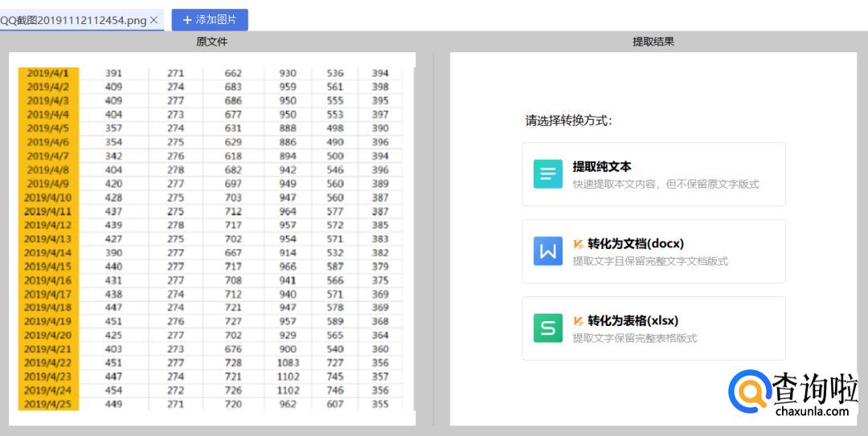This screenshot has width=868, height=436.
Task: Click the source table image preview
Action: 212,239
